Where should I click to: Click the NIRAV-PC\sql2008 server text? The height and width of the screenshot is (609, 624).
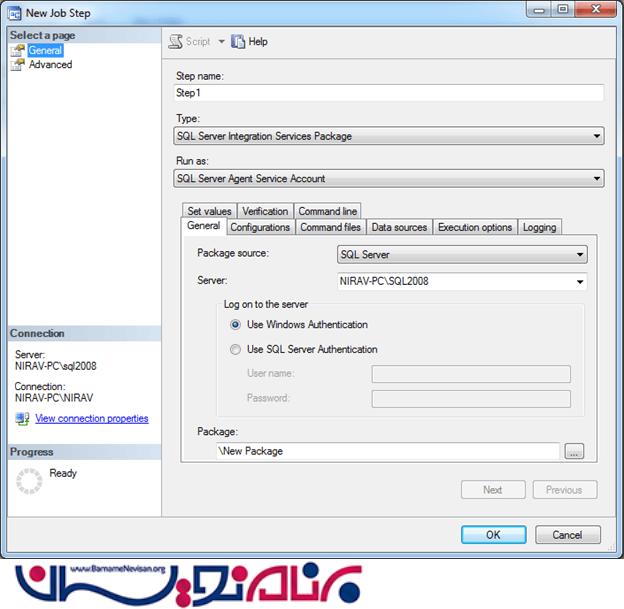(x=56, y=366)
